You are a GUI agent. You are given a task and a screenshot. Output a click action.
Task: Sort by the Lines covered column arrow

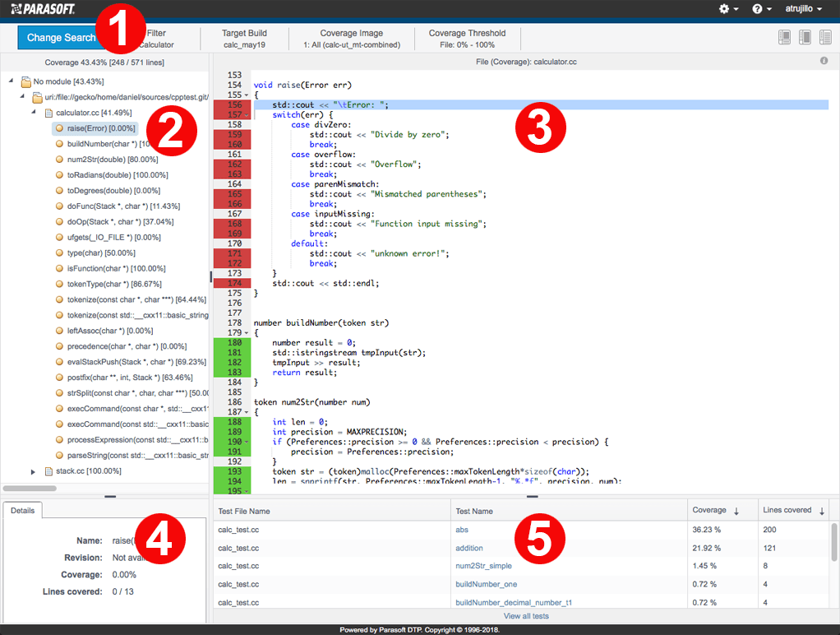(822, 511)
